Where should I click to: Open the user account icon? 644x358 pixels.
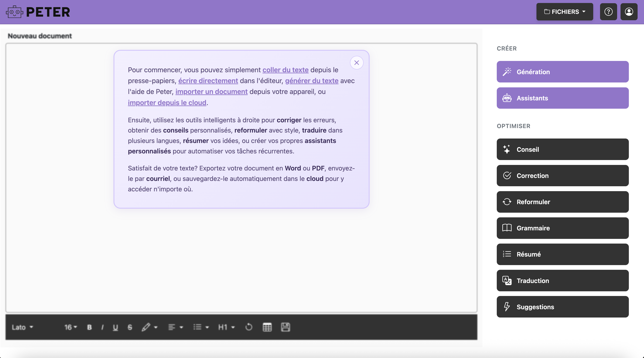pos(629,12)
